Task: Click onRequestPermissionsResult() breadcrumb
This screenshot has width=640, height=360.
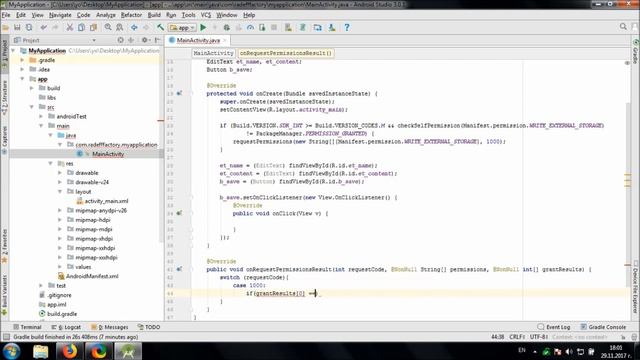Action: pyautogui.click(x=286, y=53)
